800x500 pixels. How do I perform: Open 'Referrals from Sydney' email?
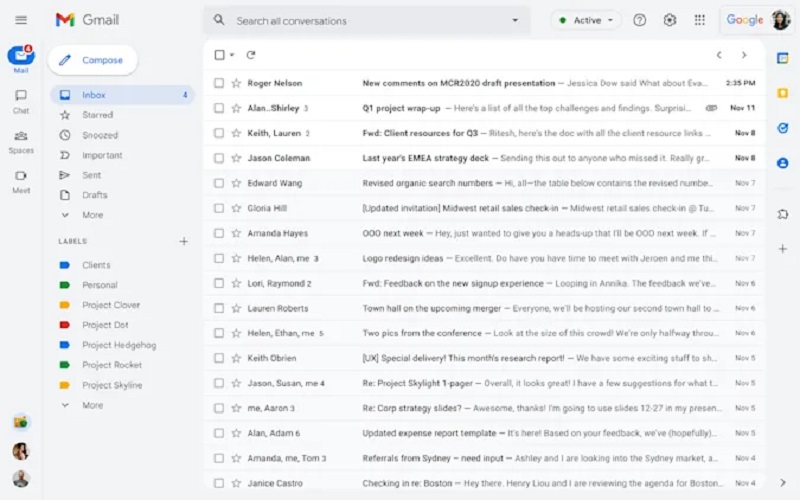pos(484,458)
